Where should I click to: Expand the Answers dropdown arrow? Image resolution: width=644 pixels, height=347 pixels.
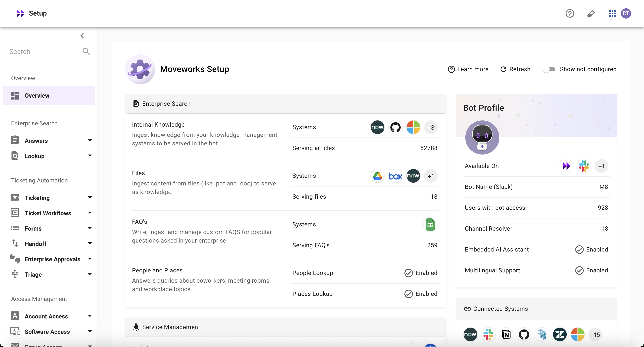click(x=90, y=140)
